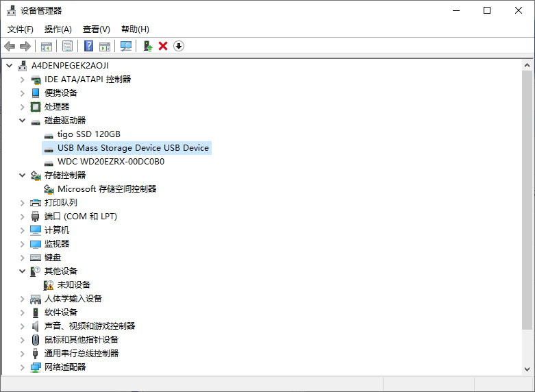
Task: Click the 便携设备 portable device icon
Action: pos(36,93)
